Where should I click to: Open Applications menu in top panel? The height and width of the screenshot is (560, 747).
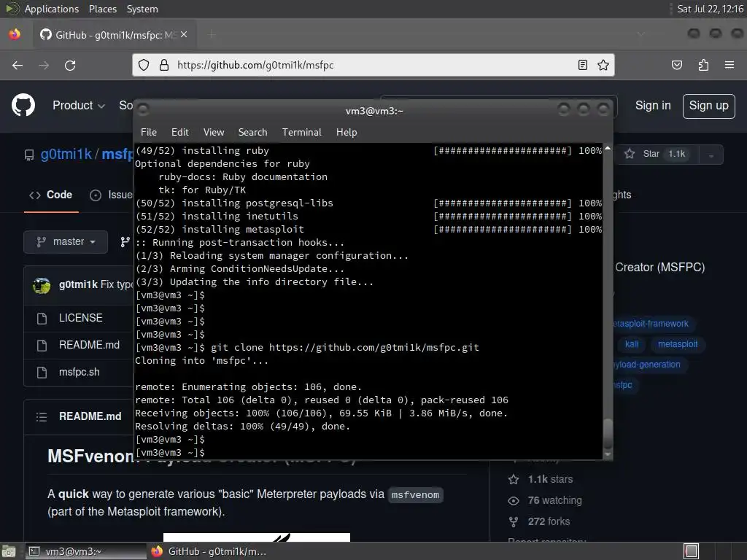(52, 9)
